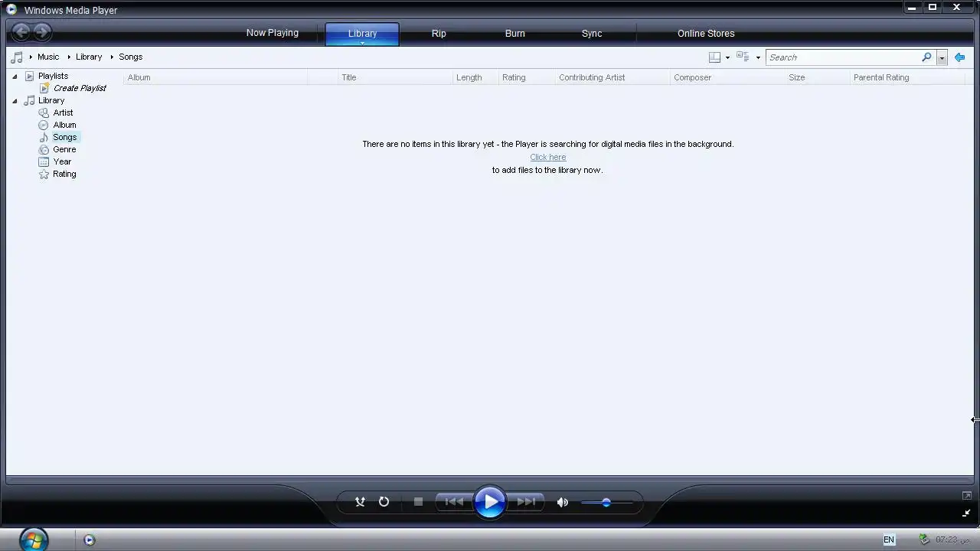The image size is (980, 551).
Task: Open the Year view in the Library
Action: click(62, 161)
